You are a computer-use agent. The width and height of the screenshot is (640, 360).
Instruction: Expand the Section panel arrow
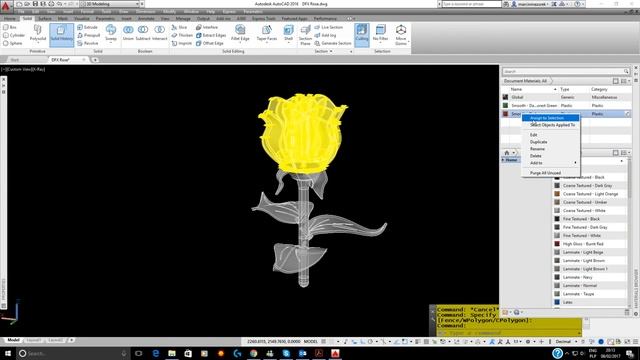click(331, 51)
